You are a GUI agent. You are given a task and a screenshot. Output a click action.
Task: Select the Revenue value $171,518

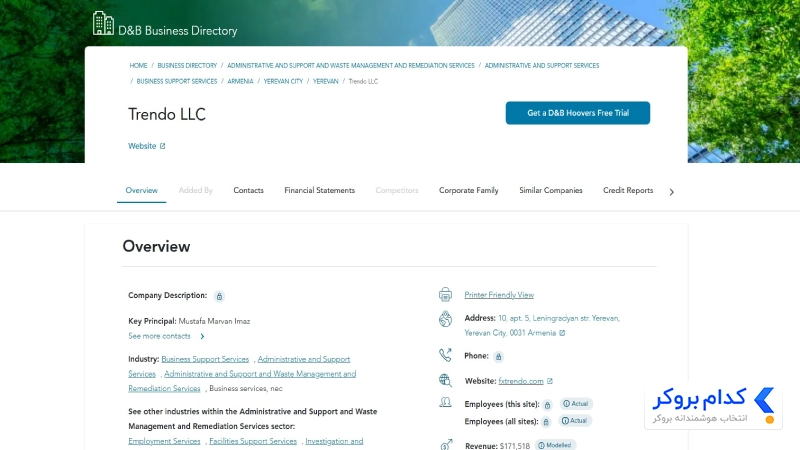515,446
